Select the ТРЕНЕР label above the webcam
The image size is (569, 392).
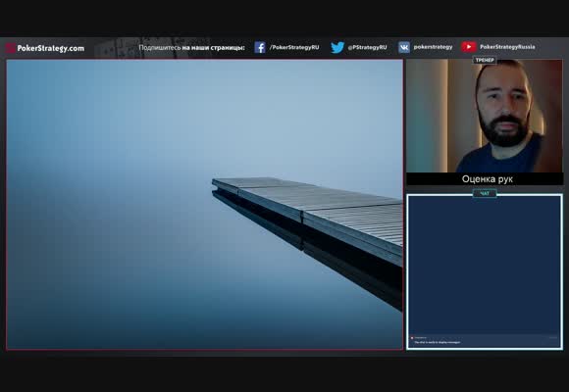pos(485,60)
